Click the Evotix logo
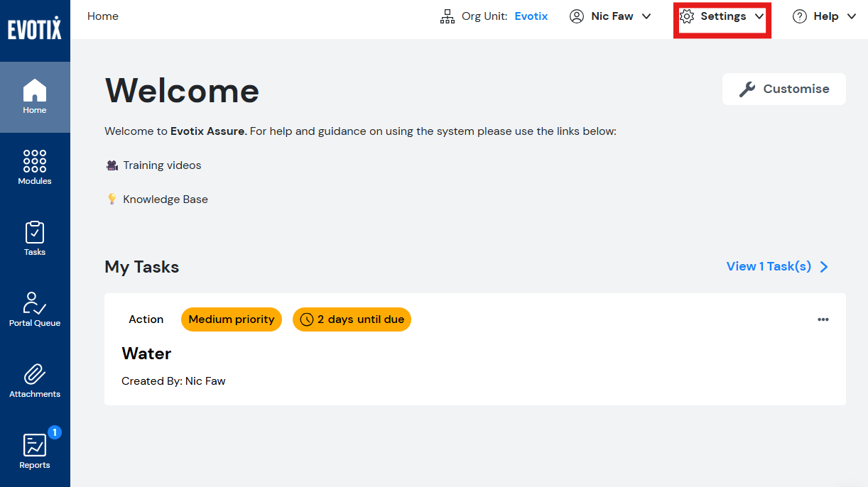Viewport: 868px width, 487px height. 35,29
